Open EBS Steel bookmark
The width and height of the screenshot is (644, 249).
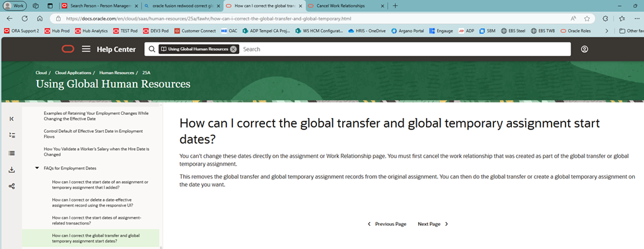(513, 30)
